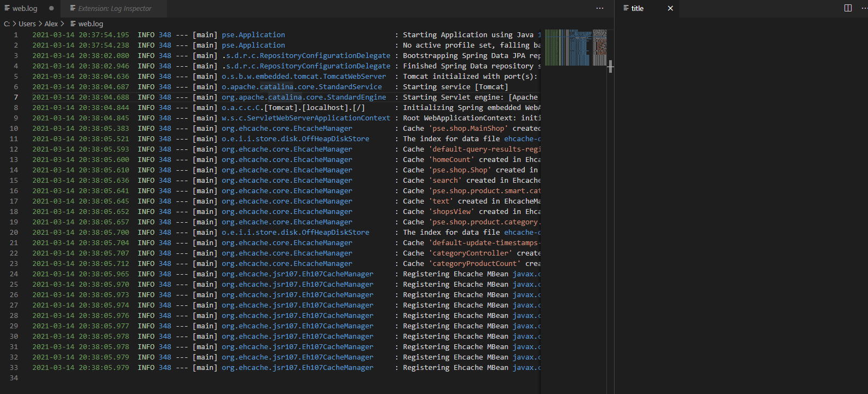The height and width of the screenshot is (394, 868).
Task: Click "org.ehcache.jsr107.Eh107CacheManager" on line 33
Action: (298, 368)
